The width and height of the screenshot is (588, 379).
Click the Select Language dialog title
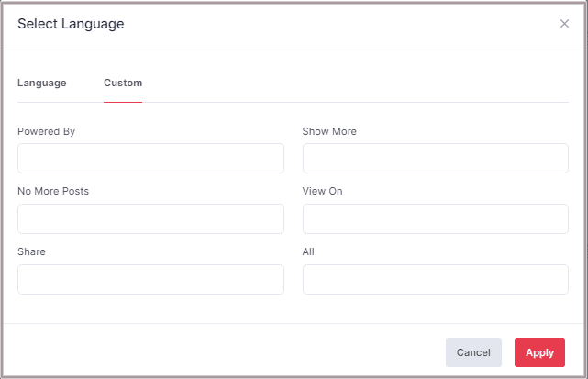pyautogui.click(x=71, y=24)
